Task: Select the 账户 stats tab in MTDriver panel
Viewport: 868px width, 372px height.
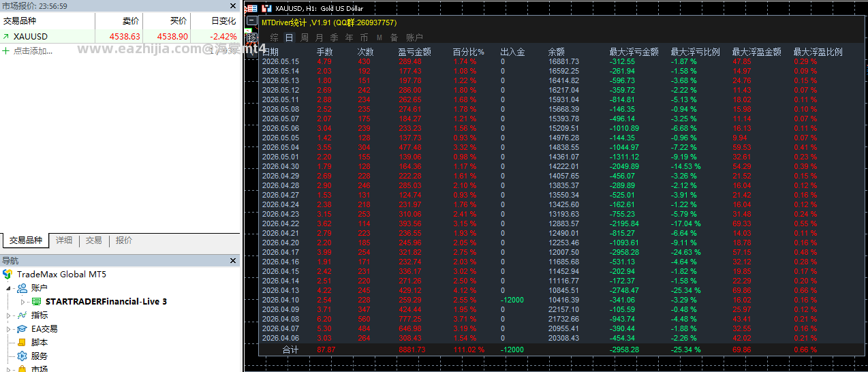Action: pyautogui.click(x=414, y=37)
